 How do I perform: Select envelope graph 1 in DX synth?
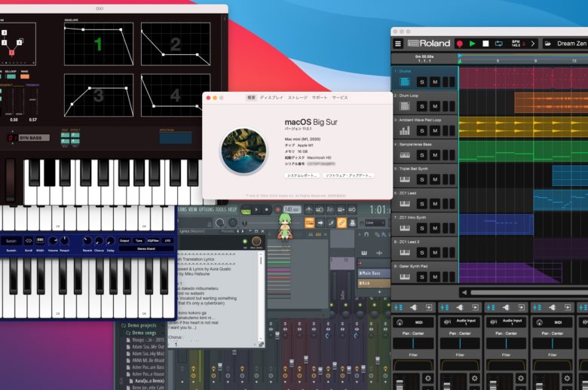click(98, 44)
